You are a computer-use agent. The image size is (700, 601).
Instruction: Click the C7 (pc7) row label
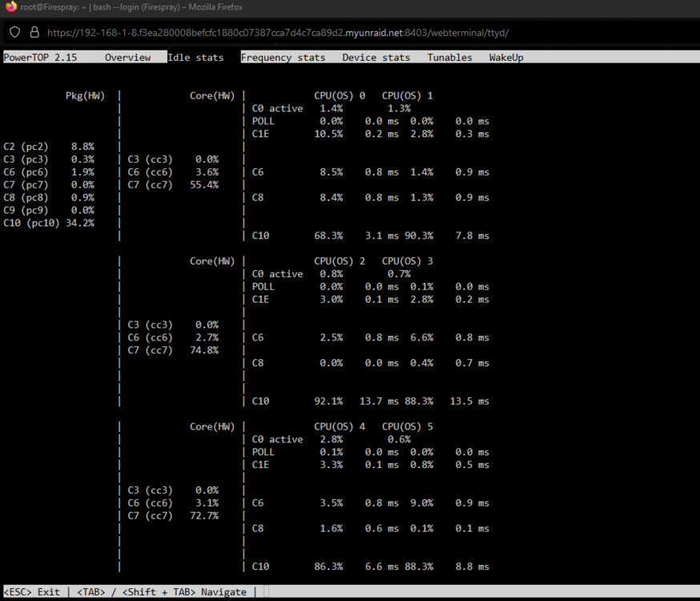[26, 185]
